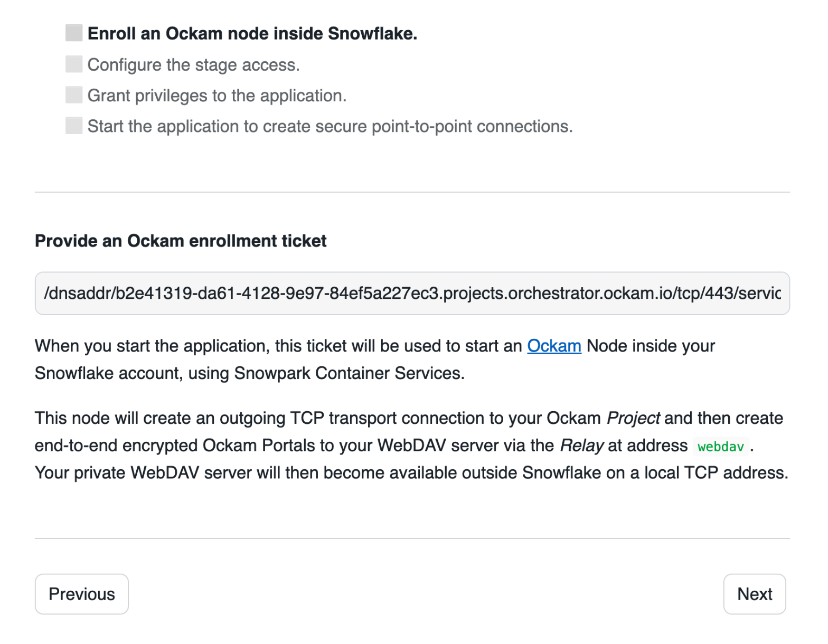The image size is (828, 644).
Task: Click the Snowpark Container Services text
Action: coord(349,373)
